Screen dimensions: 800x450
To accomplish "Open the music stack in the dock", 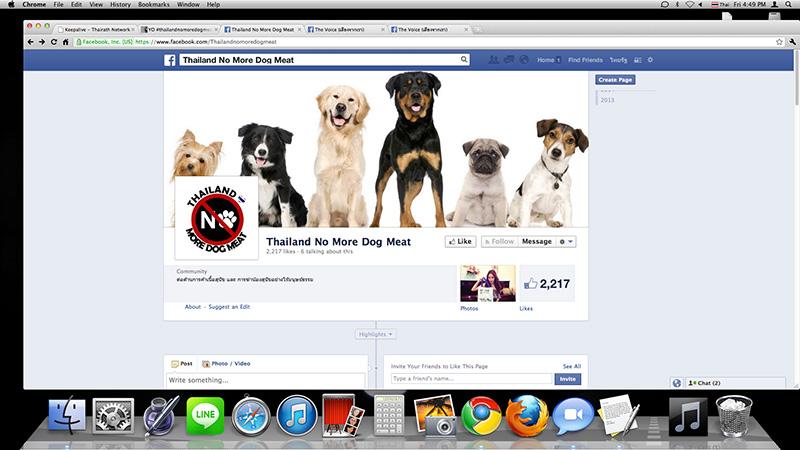I will [x=688, y=417].
